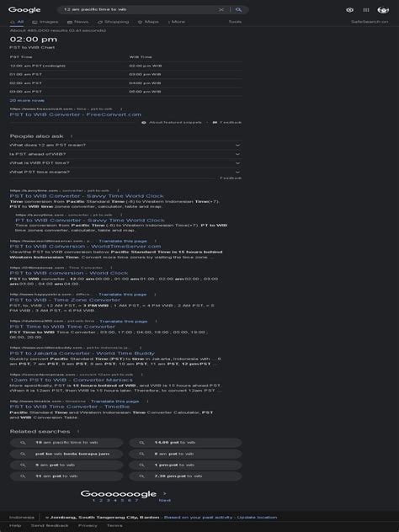Switch to the Images tab

point(45,22)
